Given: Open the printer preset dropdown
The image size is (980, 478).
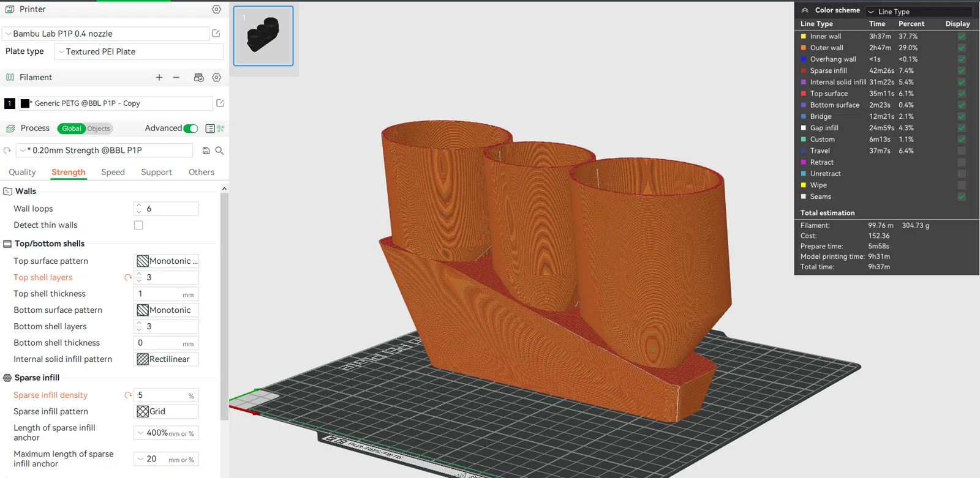Looking at the screenshot, I should [x=106, y=34].
